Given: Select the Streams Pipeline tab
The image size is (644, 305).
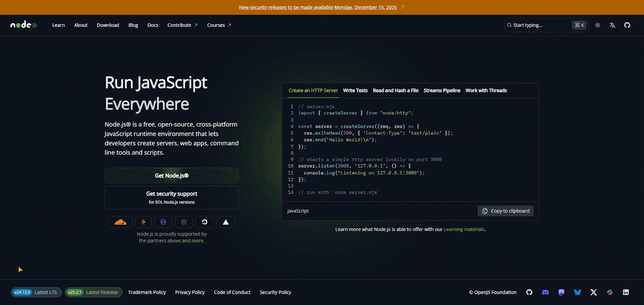Looking at the screenshot, I should [x=442, y=90].
